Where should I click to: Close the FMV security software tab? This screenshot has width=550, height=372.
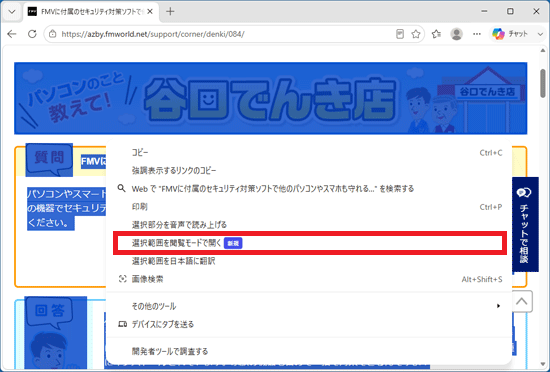(x=150, y=12)
